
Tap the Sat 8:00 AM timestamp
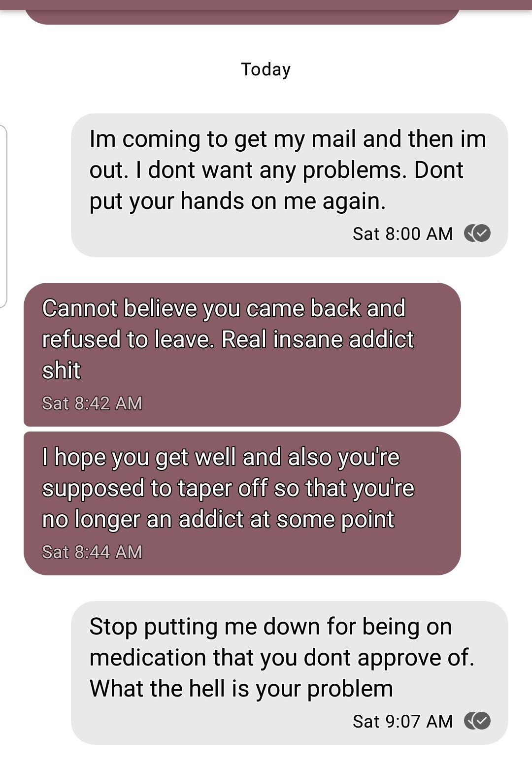click(x=402, y=233)
